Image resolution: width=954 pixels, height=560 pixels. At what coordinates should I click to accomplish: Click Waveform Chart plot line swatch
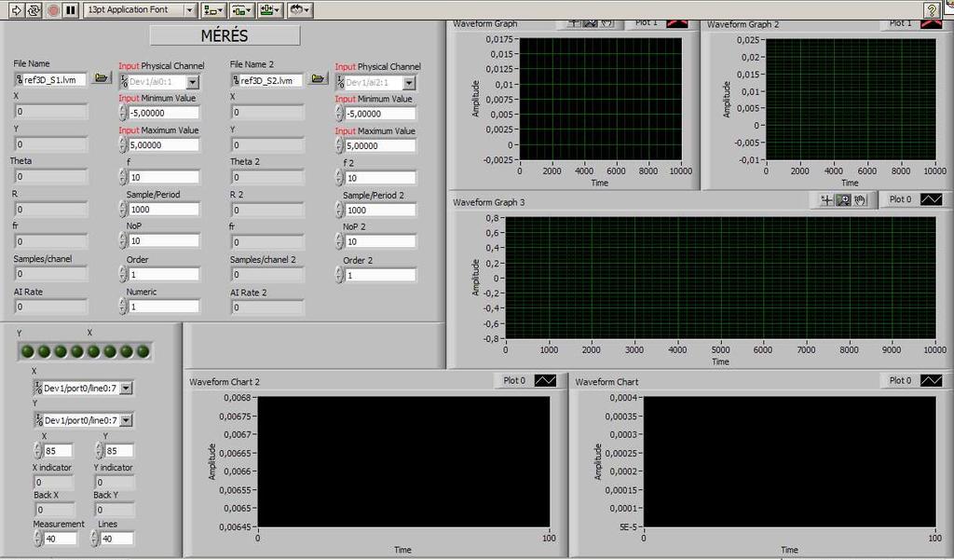click(x=931, y=380)
